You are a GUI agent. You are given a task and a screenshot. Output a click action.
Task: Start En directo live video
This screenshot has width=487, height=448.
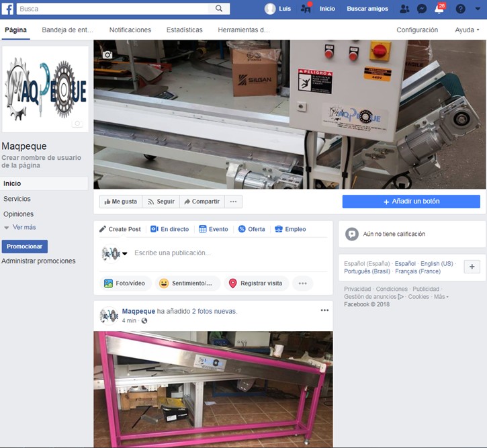coord(169,229)
